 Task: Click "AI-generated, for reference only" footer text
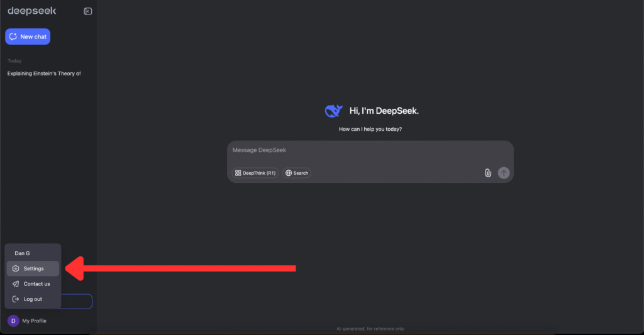pyautogui.click(x=370, y=329)
